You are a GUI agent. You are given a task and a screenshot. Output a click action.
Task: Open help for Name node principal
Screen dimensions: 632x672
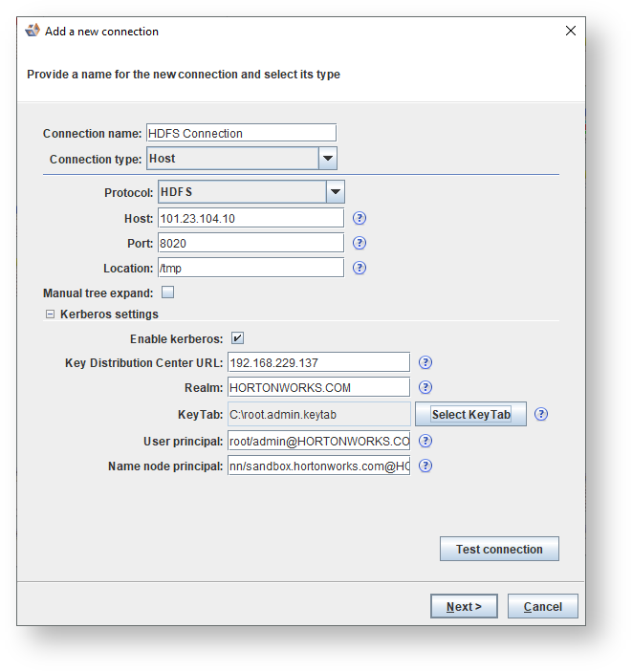426,466
